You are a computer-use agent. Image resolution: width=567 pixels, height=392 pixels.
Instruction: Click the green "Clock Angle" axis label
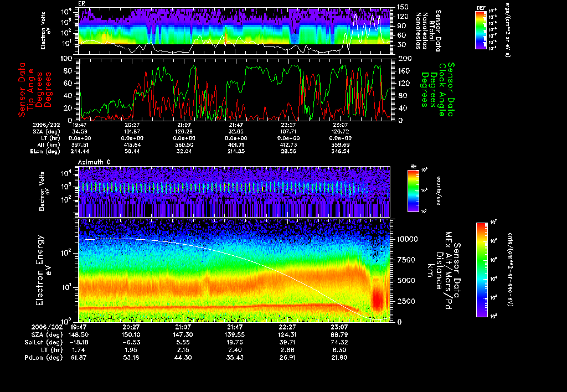click(442, 90)
